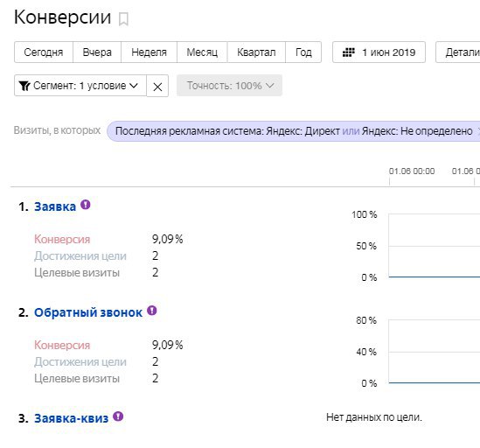Open the Точность: 100% dropdown

pyautogui.click(x=229, y=86)
